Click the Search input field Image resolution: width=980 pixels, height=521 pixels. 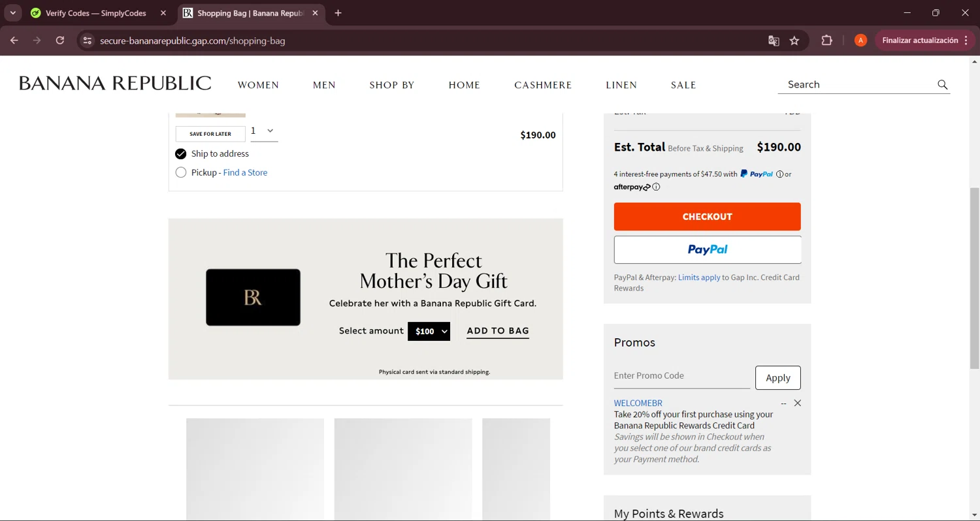click(x=856, y=84)
